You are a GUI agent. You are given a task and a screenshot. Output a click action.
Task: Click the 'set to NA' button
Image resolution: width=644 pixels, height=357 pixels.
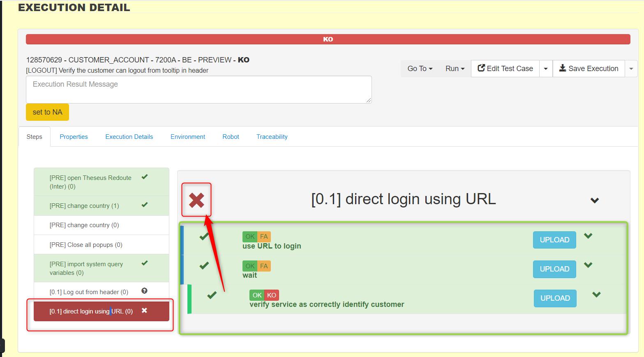point(47,112)
